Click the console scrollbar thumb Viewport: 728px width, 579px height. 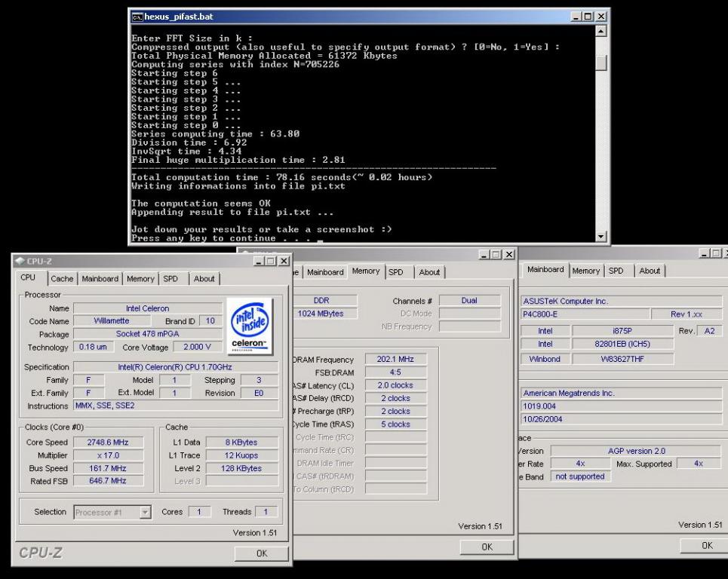point(601,63)
